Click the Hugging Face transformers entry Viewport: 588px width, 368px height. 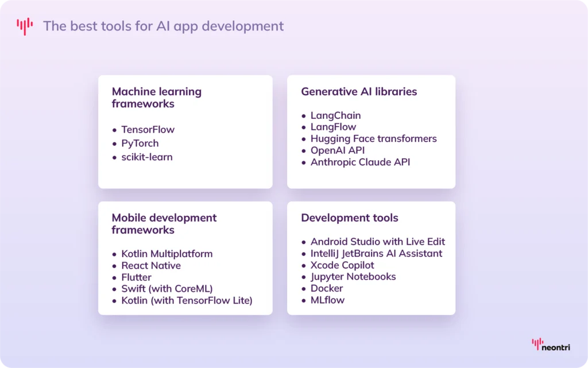pos(374,138)
